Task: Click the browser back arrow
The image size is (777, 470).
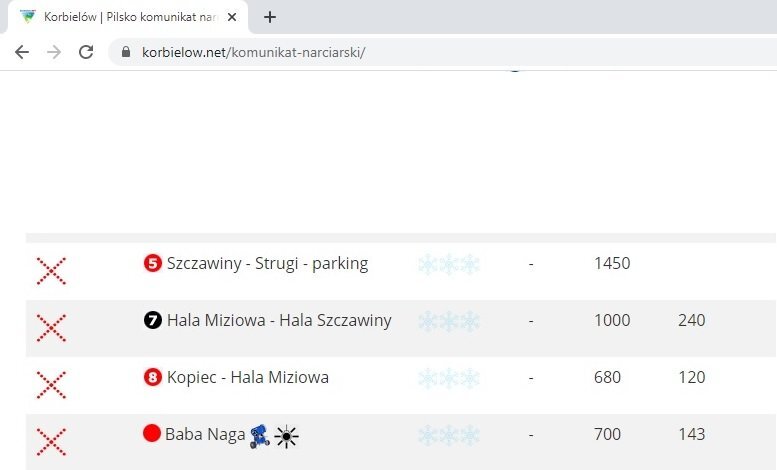Action: pos(22,52)
